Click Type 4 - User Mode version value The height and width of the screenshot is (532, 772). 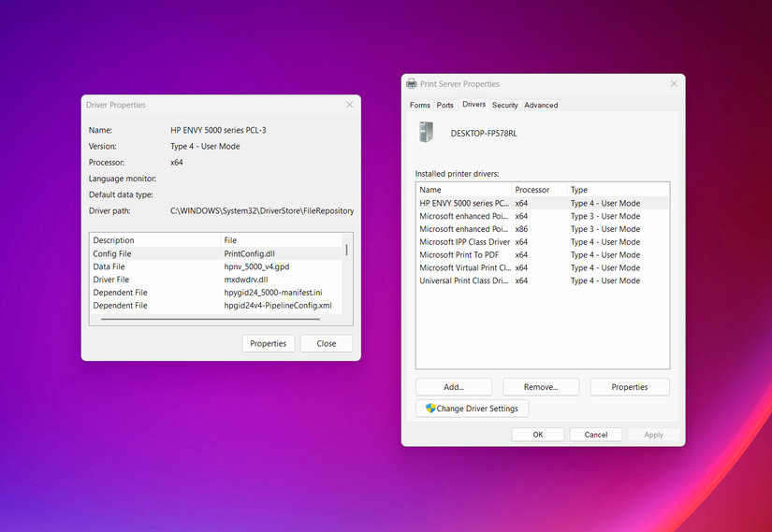(x=205, y=146)
